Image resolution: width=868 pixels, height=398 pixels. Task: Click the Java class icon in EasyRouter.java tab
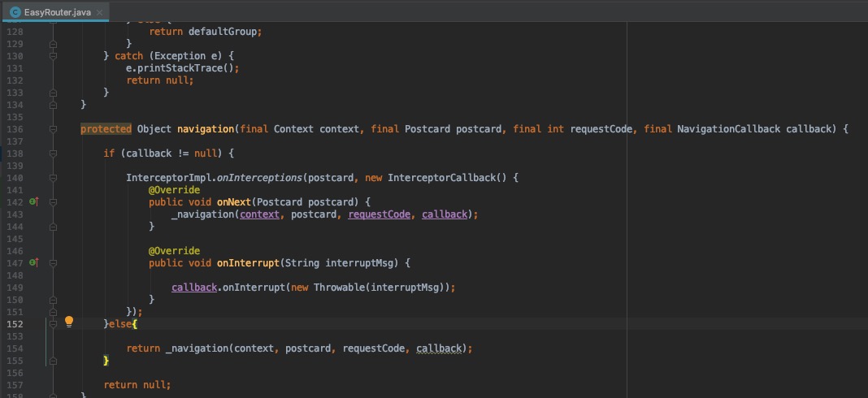click(x=15, y=12)
